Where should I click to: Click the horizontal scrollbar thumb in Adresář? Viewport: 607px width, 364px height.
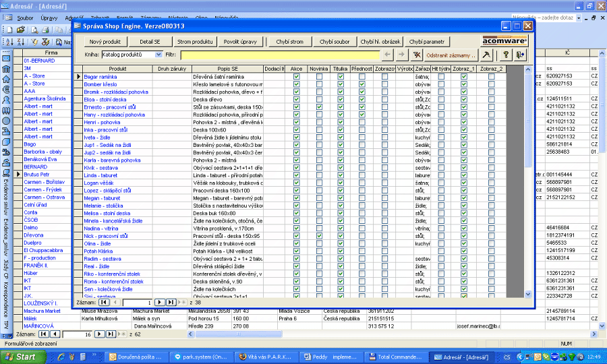coord(239,334)
